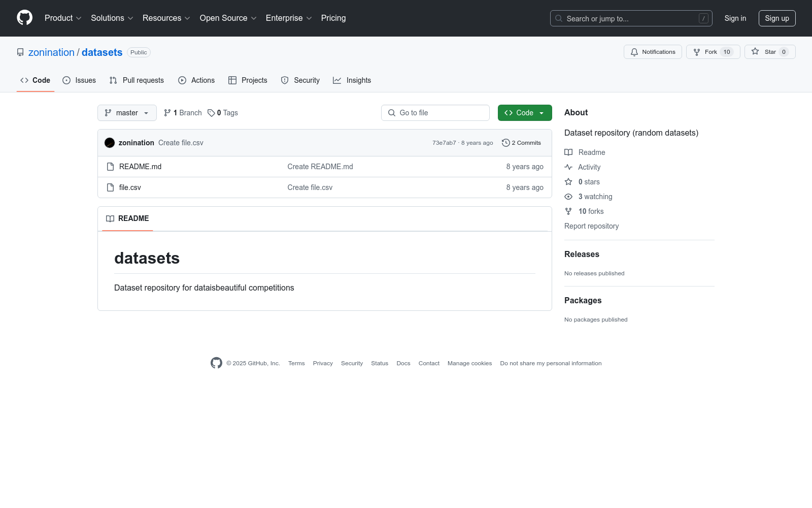Screen dimensions: 812x508
Task: Open the file.csv file
Action: tap(130, 187)
